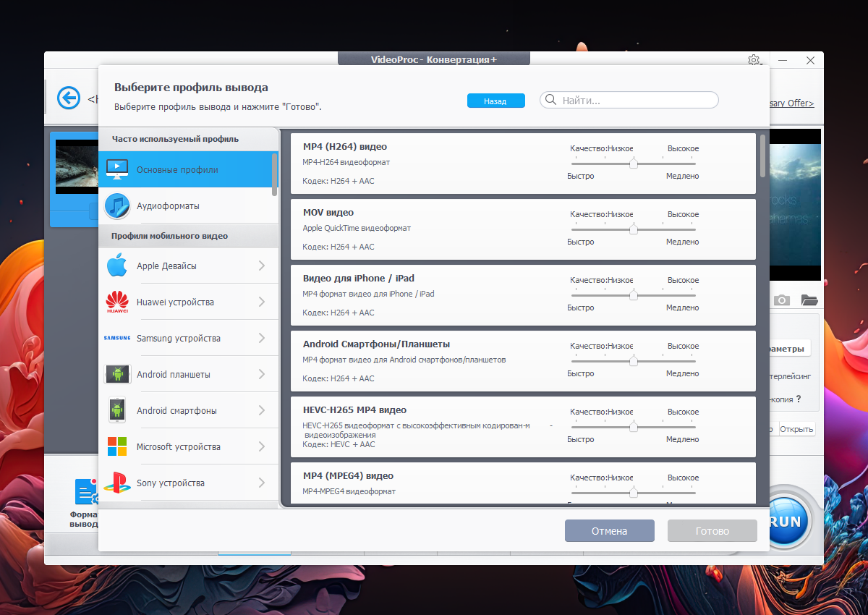Viewport: 868px width, 615px height.
Task: Click the profile list vertical scrollbar
Action: [762, 156]
